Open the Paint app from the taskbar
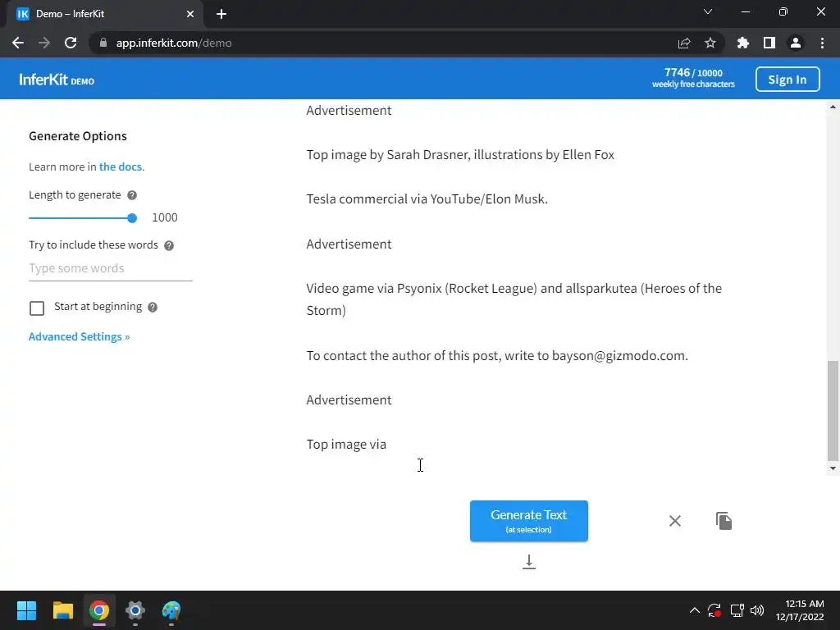The width and height of the screenshot is (840, 630). [x=171, y=610]
